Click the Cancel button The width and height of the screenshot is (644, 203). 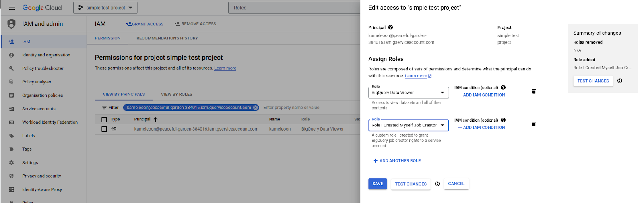pyautogui.click(x=456, y=184)
